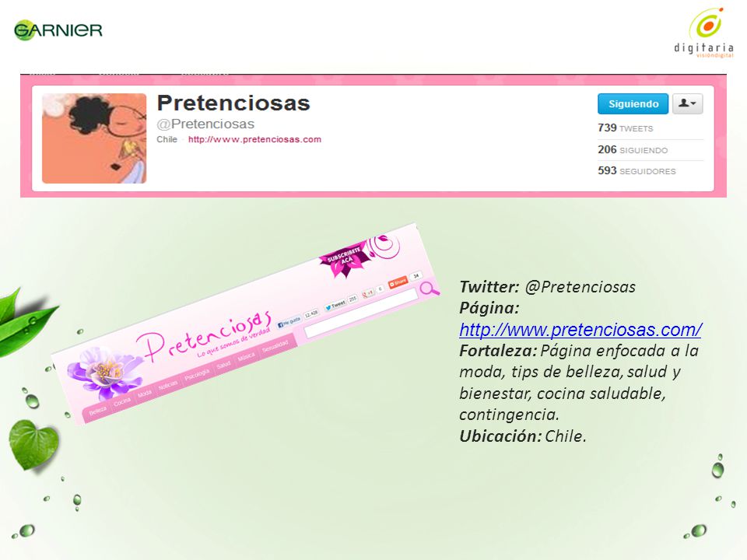The image size is (747, 560).
Task: Follow the http://www.pretenciosas.com/ hyperlink in slide text
Action: click(580, 330)
